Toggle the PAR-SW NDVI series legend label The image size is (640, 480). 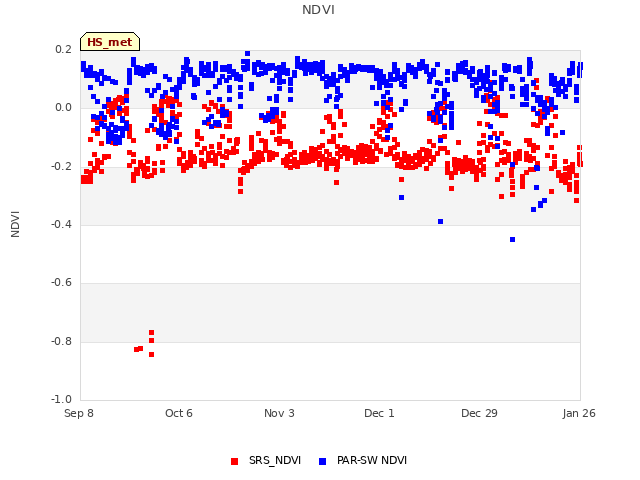372,460
